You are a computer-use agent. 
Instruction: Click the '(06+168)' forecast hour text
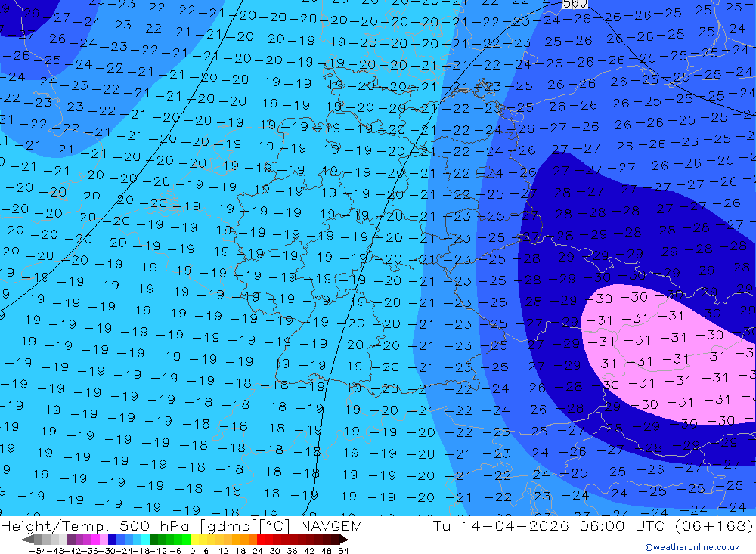click(714, 525)
